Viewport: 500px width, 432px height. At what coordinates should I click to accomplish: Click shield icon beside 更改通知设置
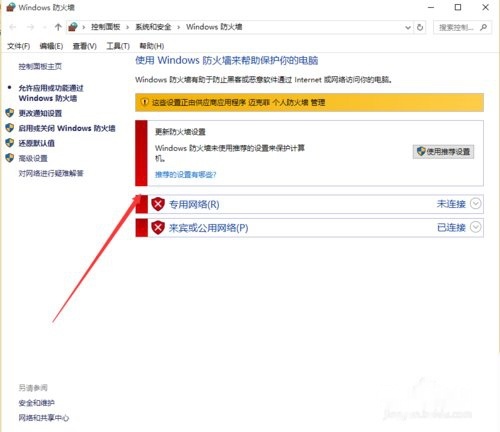coord(10,113)
